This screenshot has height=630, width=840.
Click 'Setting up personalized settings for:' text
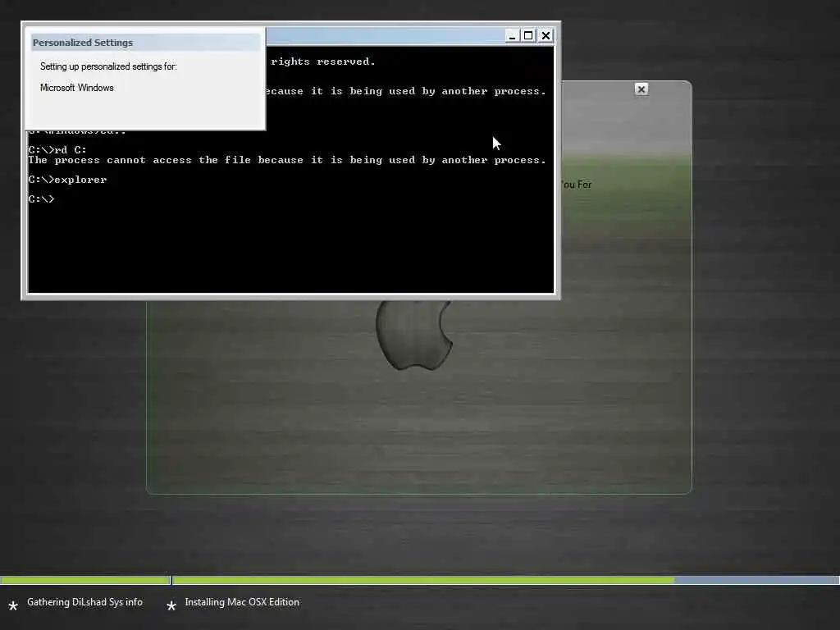pyautogui.click(x=108, y=66)
